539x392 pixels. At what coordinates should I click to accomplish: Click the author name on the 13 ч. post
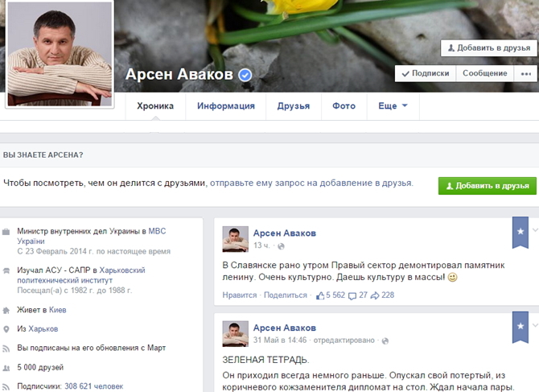pos(285,233)
